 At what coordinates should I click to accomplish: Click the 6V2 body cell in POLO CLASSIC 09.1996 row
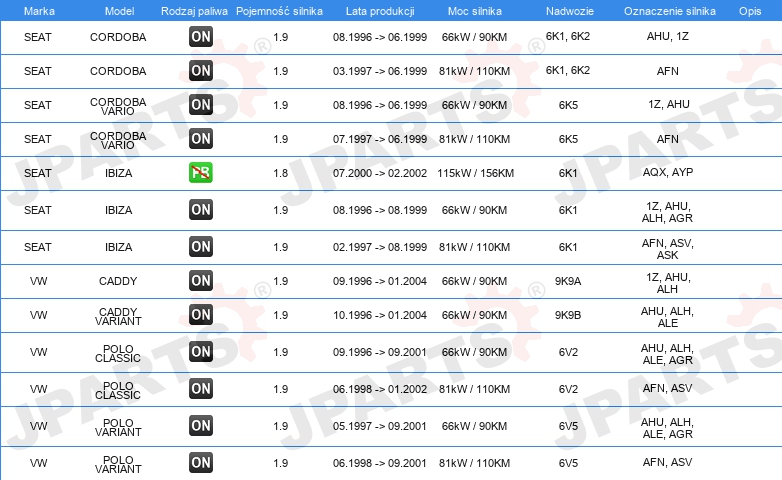(568, 352)
